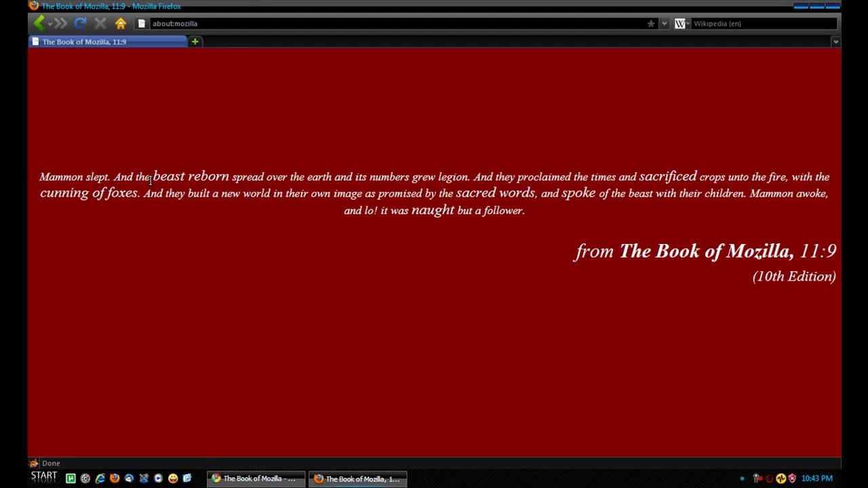
Task: Click the phrase 'cunning of foxes'
Action: tap(89, 193)
